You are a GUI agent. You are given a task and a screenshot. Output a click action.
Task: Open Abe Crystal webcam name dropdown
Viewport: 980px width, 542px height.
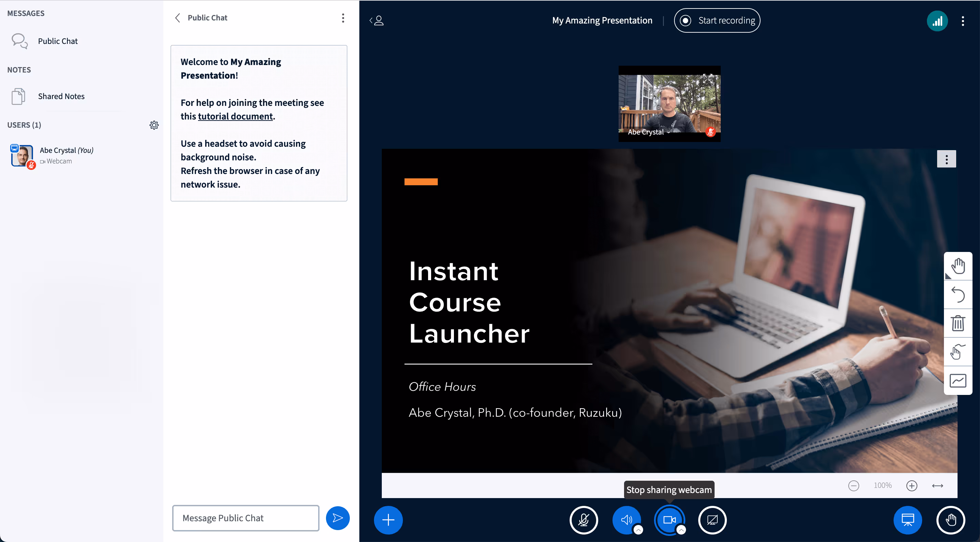(x=648, y=132)
